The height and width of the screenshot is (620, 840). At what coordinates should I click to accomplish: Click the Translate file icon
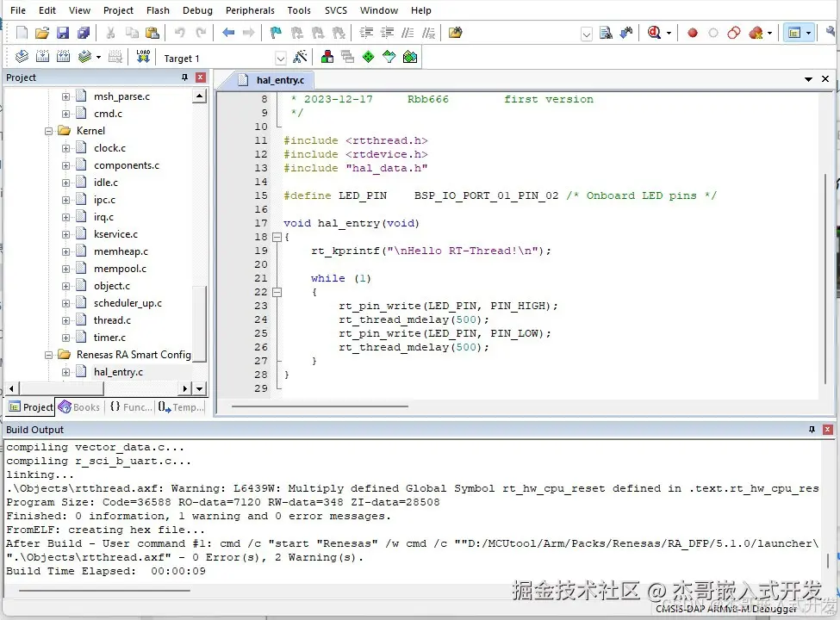click(x=22, y=56)
